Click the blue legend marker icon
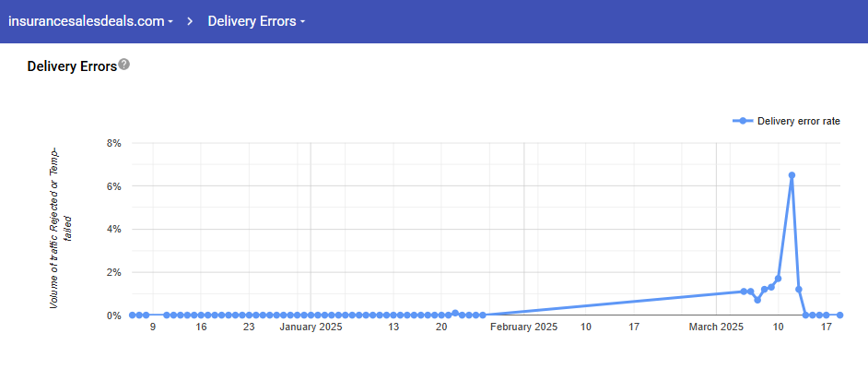This screenshot has width=868, height=369. point(742,121)
